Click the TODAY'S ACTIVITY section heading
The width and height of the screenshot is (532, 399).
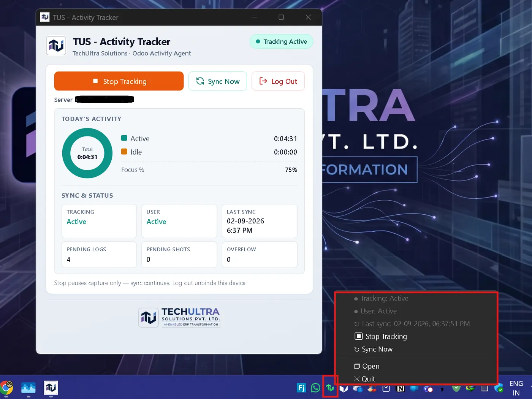pos(91,119)
